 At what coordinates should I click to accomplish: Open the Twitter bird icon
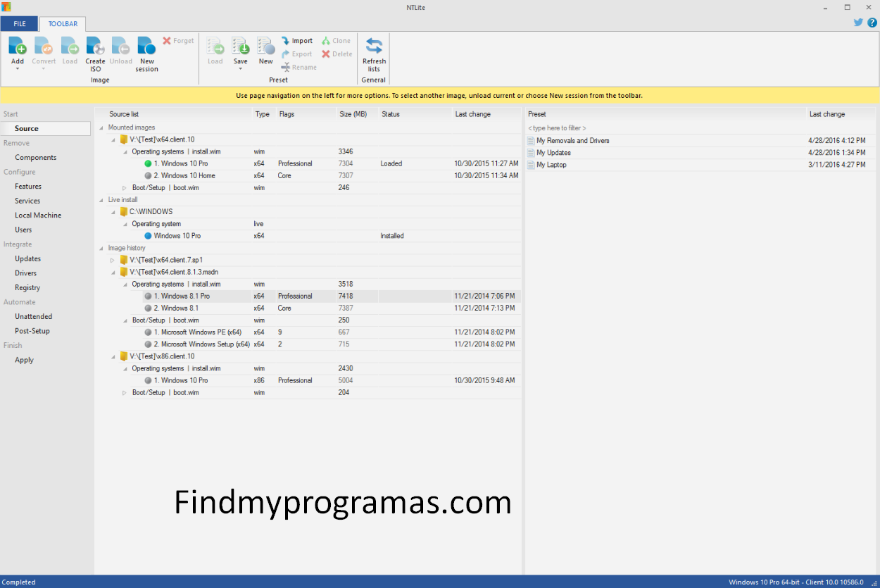(858, 23)
